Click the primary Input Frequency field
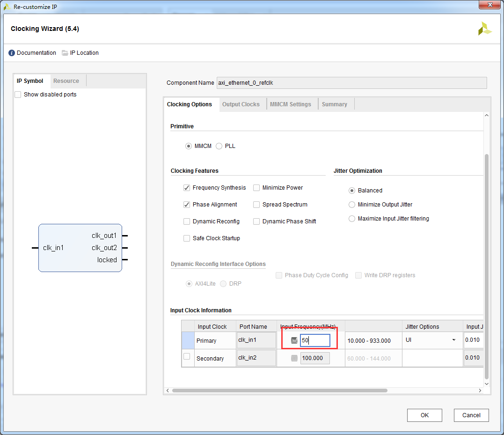This screenshot has width=504, height=435. (315, 340)
